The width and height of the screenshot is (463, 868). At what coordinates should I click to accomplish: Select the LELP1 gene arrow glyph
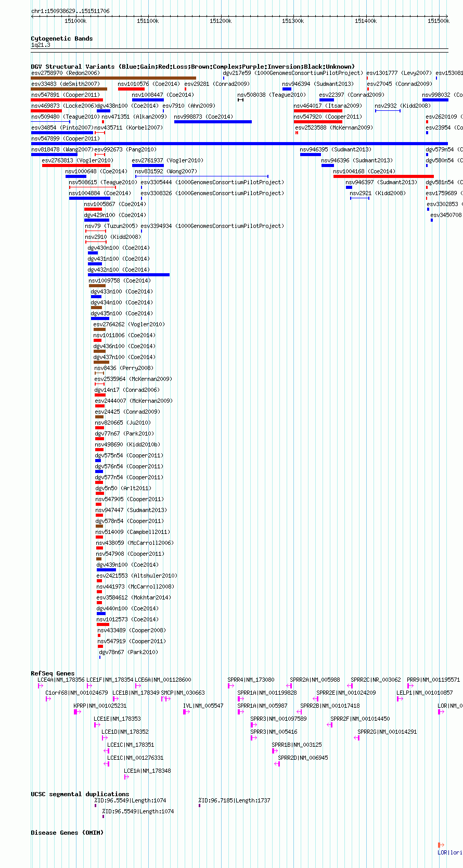[400, 699]
